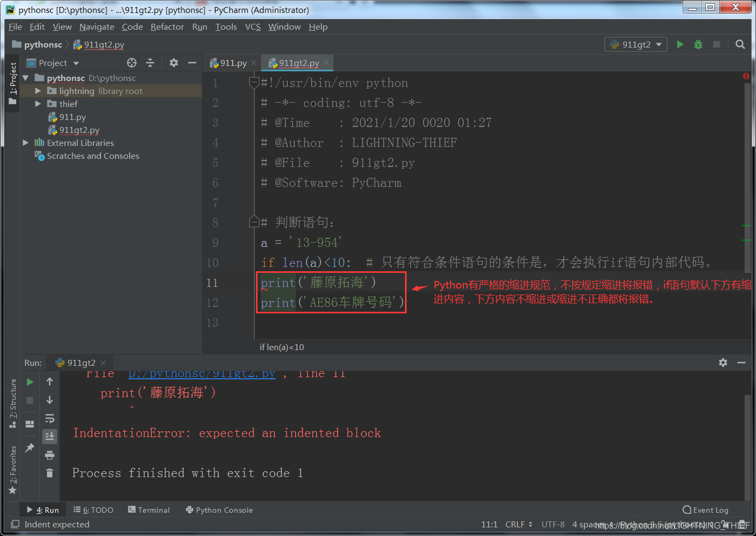Open the VCS menu
Image resolution: width=756 pixels, height=536 pixels.
pyautogui.click(x=253, y=26)
